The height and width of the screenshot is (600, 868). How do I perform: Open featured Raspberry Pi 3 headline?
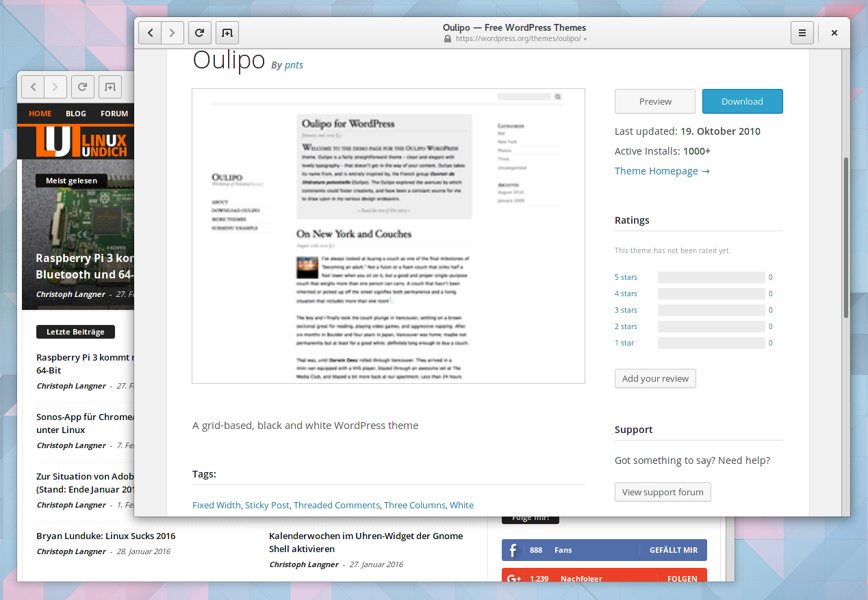pyautogui.click(x=85, y=266)
